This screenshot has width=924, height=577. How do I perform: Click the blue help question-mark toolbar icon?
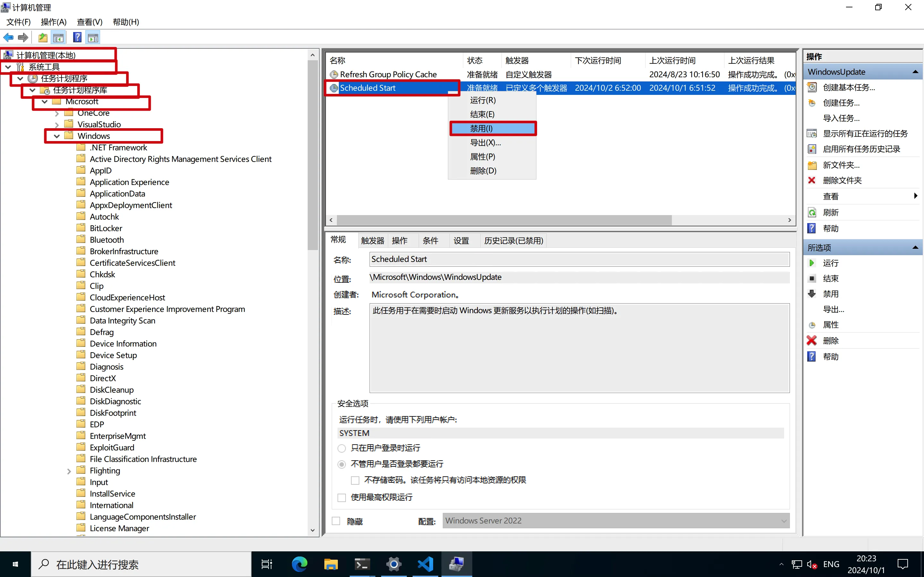click(77, 38)
